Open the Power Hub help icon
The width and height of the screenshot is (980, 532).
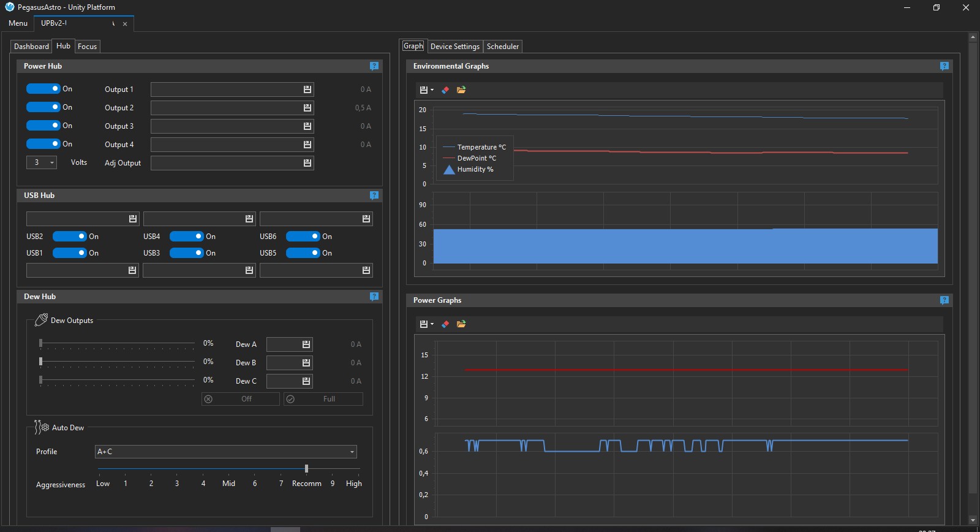374,66
